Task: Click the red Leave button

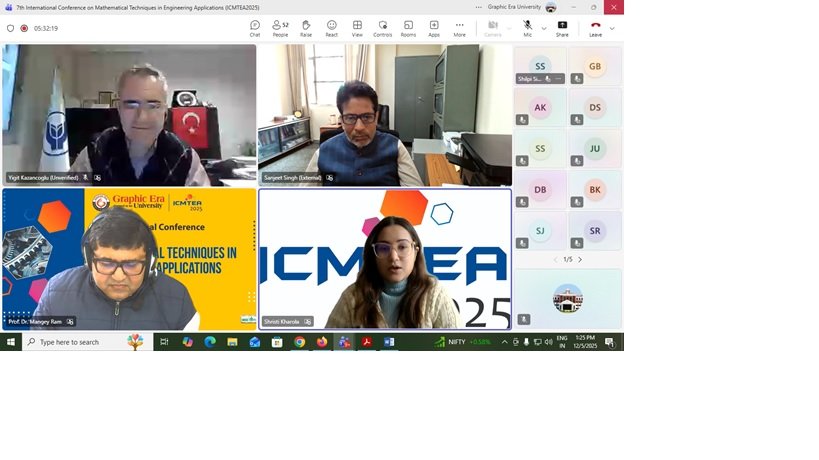Action: (595, 28)
